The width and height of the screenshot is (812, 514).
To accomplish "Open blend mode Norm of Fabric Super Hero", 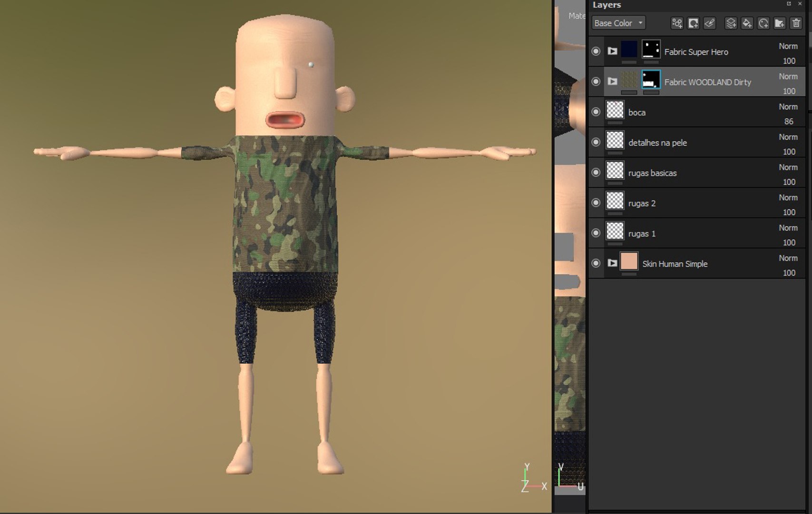I will (788, 46).
